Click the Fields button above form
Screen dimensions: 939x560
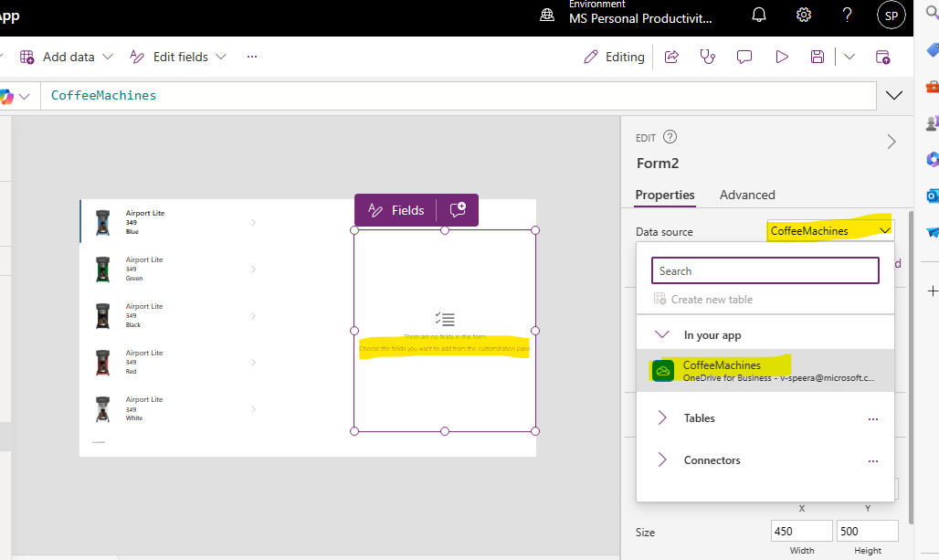[396, 210]
